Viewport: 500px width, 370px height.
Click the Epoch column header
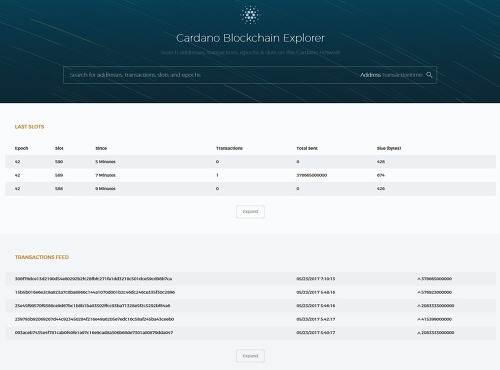pyautogui.click(x=21, y=148)
